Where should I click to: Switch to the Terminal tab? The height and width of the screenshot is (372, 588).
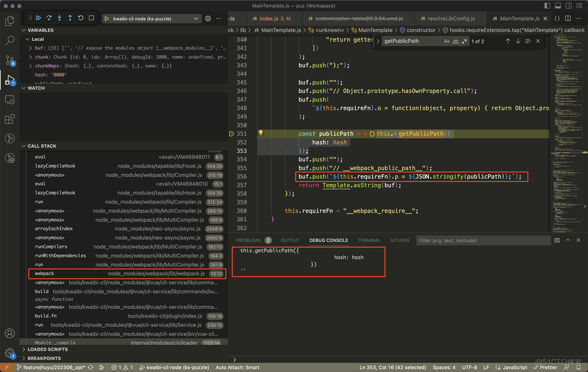pyautogui.click(x=369, y=240)
